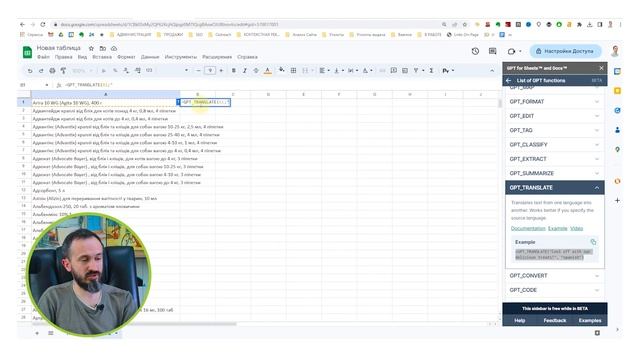Close the GPT for Sheets sidebar
Viewport: 640px width, 360px height.
click(x=601, y=68)
